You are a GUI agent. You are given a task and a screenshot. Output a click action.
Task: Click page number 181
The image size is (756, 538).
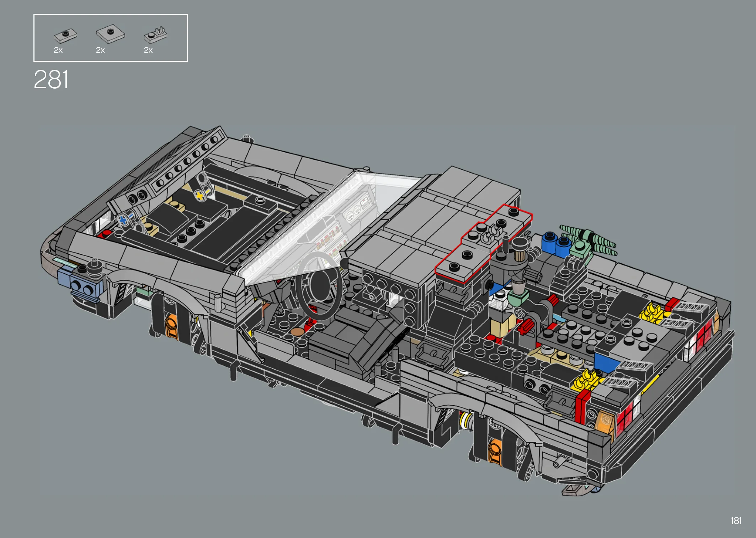736,521
